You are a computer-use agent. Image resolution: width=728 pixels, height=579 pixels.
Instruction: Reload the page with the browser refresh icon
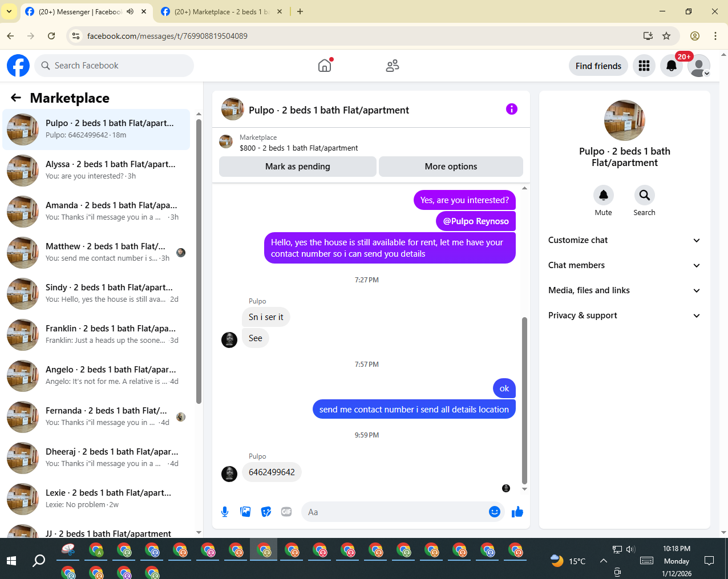tap(51, 36)
